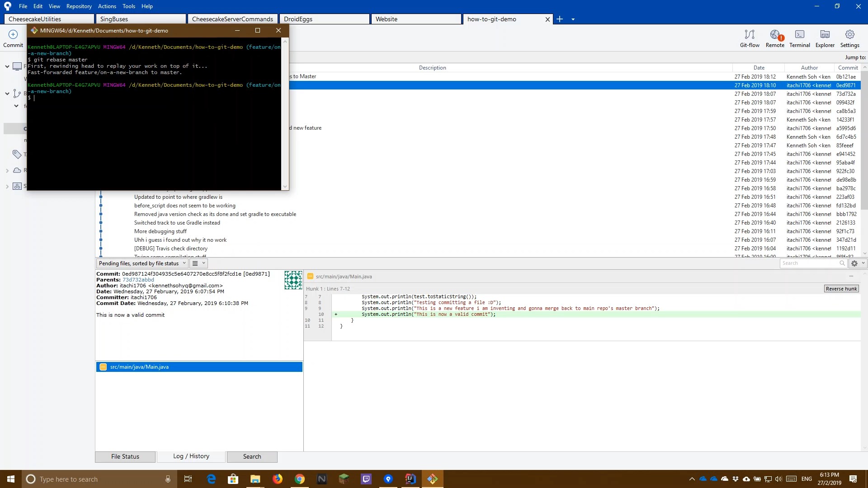Expand the Remotes section in sidebar

click(7, 171)
